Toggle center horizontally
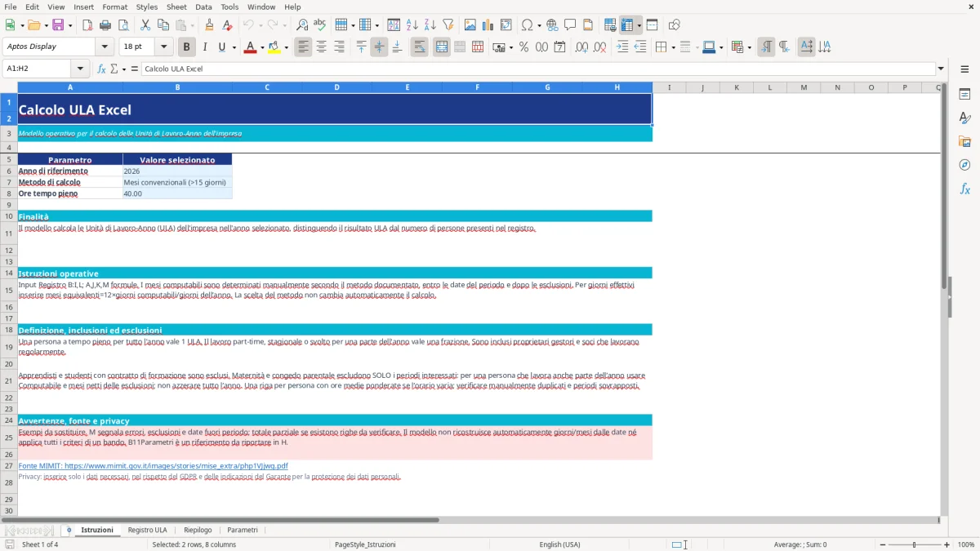The image size is (980, 551). pyautogui.click(x=321, y=47)
